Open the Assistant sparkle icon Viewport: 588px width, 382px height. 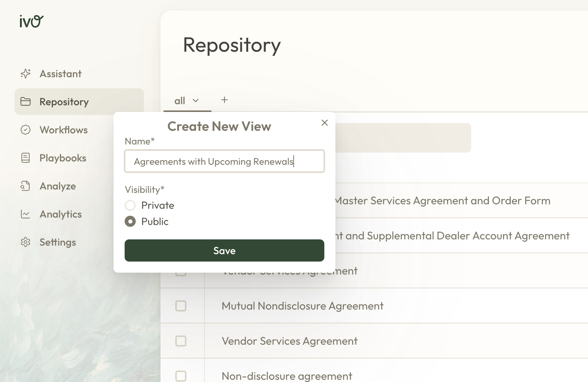(26, 74)
